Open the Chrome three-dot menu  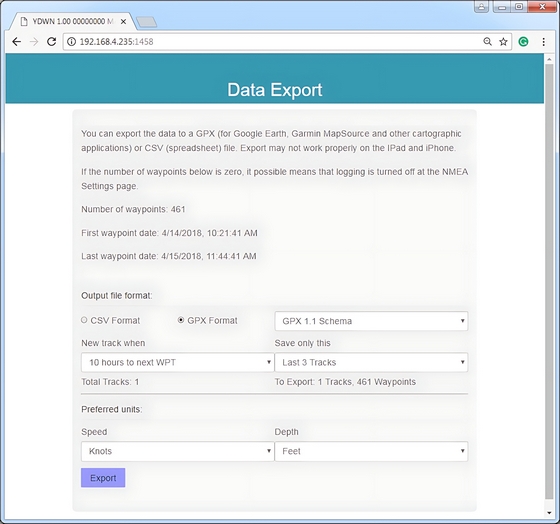point(543,42)
